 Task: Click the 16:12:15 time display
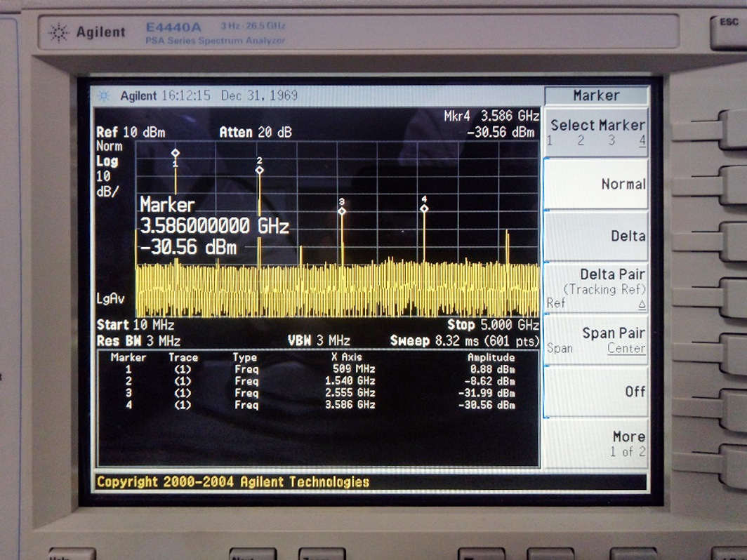pos(186,95)
